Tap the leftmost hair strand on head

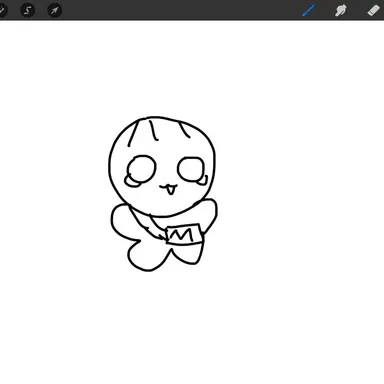[133, 133]
